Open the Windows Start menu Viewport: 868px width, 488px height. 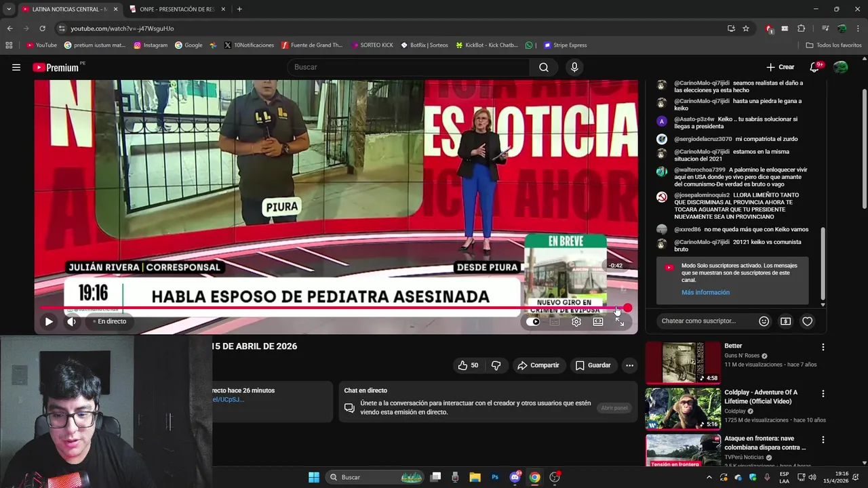point(314,477)
